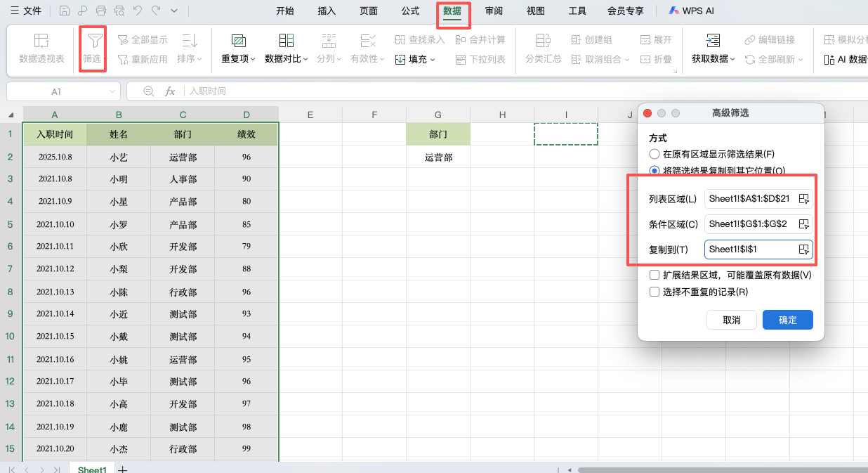Click the 下拉列表 dropdown list icon
Viewport: 868px width, 473px height.
click(x=461, y=59)
